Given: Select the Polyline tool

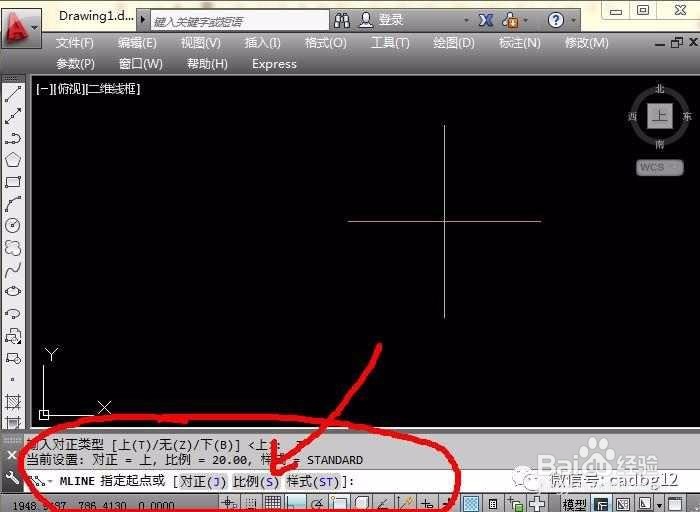Looking at the screenshot, I should coord(13,138).
